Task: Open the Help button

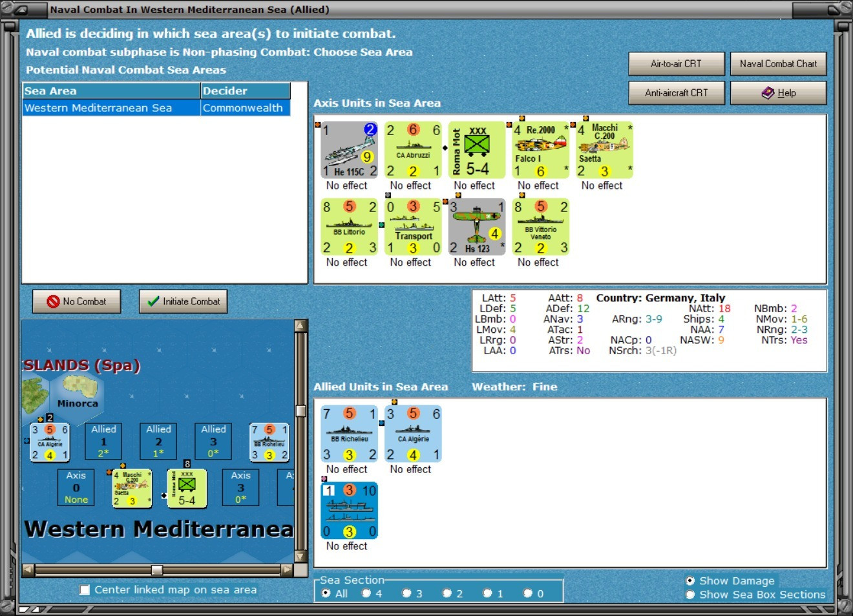Action: coord(779,93)
